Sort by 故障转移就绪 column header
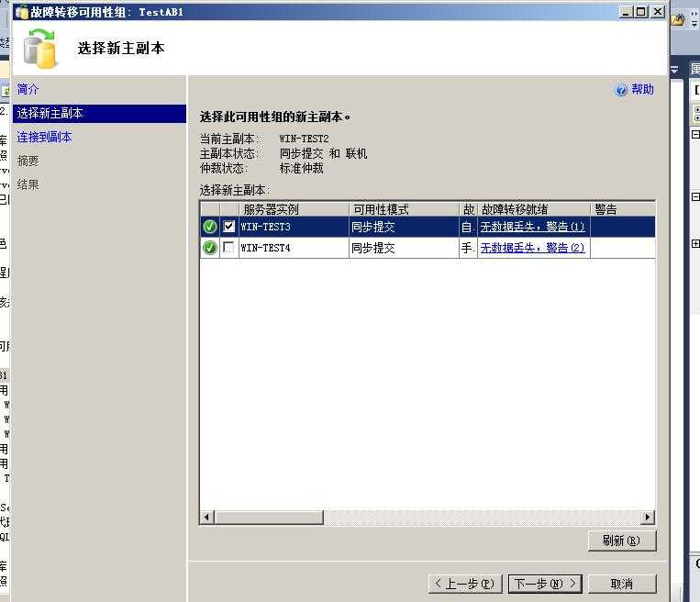The width and height of the screenshot is (700, 602). (x=533, y=209)
